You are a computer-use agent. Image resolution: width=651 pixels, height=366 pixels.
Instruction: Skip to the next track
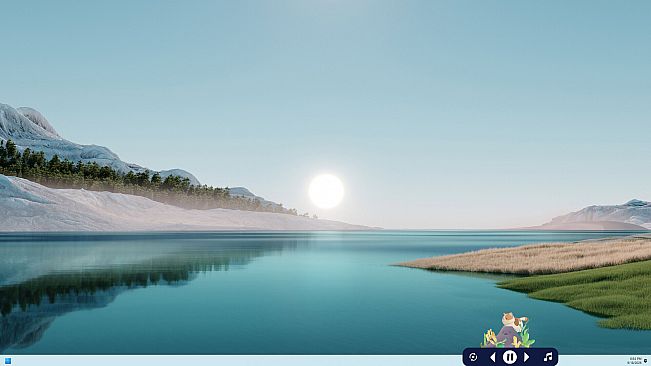tap(526, 357)
